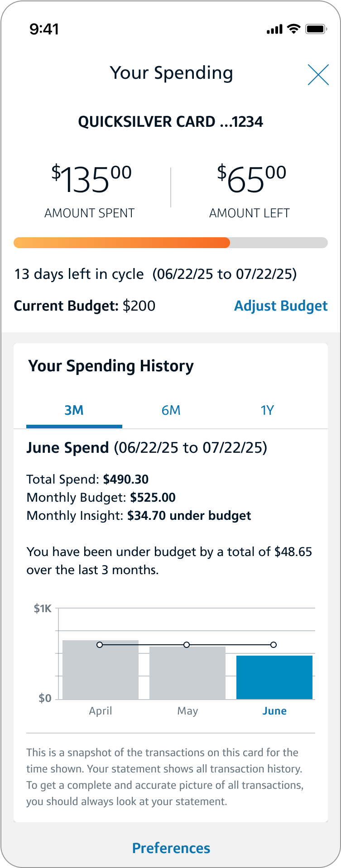Tap the cellular signal bars icon
The height and width of the screenshot is (868, 341).
click(x=274, y=30)
